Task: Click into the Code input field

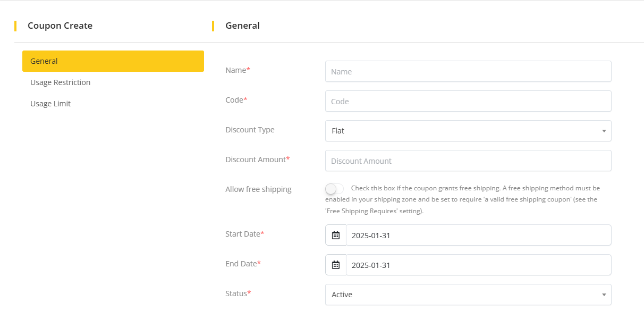Action: pos(468,101)
